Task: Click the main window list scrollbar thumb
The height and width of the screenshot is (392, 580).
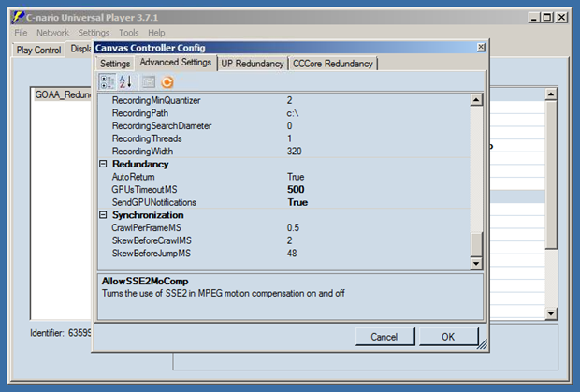Action: point(551,175)
